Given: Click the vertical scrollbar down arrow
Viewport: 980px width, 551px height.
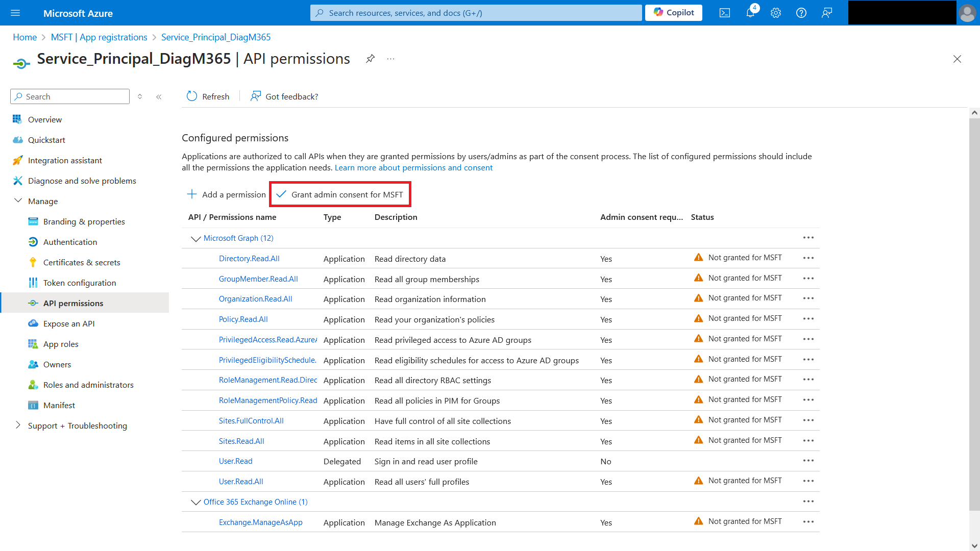Looking at the screenshot, I should (974, 545).
